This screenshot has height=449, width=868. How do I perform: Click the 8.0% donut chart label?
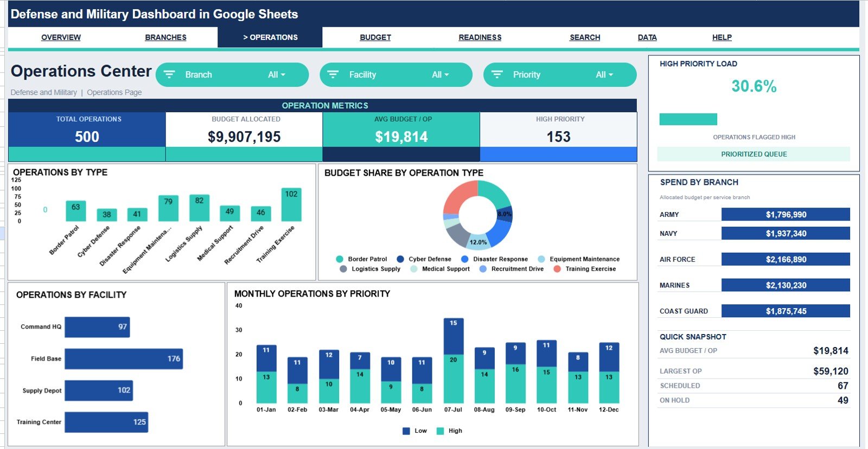tap(505, 214)
